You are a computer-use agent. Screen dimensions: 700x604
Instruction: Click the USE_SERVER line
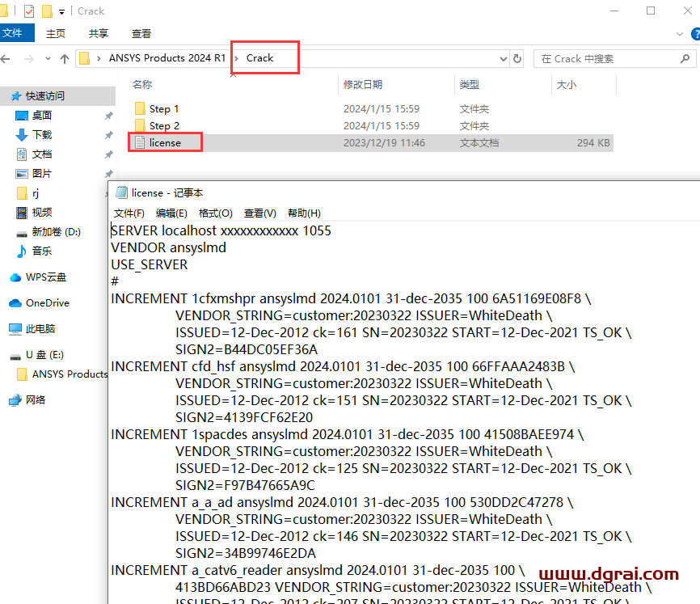149,264
